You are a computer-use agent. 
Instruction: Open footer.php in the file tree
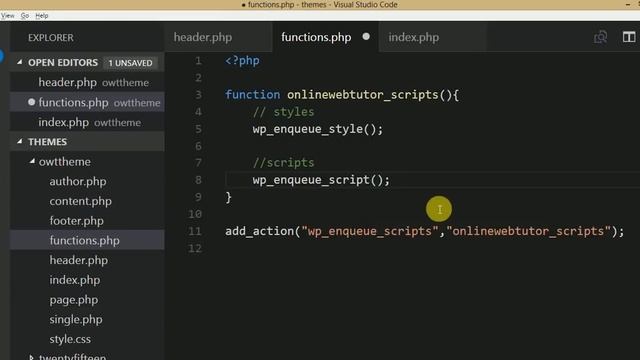point(76,221)
